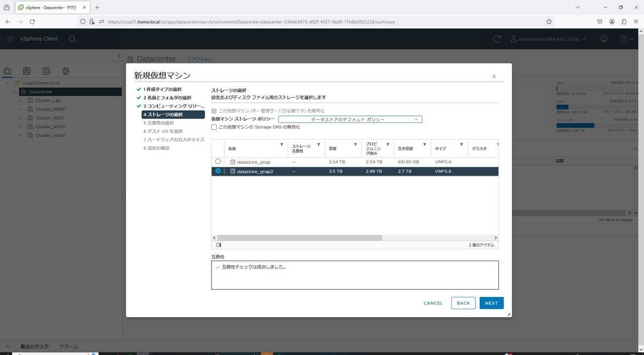
Task: Switch to Networking inventory view
Action: (65, 71)
